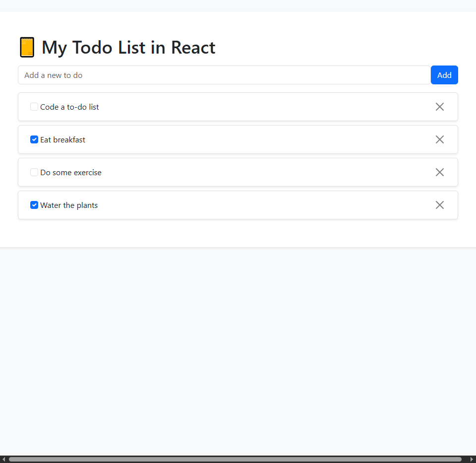Select the 'Do some exercise' label text
Screen dimensions: 476x463
71,173
